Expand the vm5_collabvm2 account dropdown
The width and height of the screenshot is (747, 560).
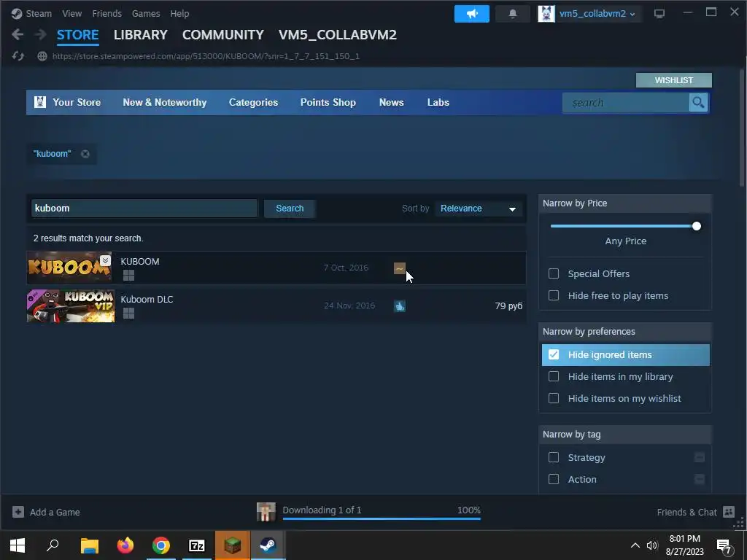click(x=632, y=15)
